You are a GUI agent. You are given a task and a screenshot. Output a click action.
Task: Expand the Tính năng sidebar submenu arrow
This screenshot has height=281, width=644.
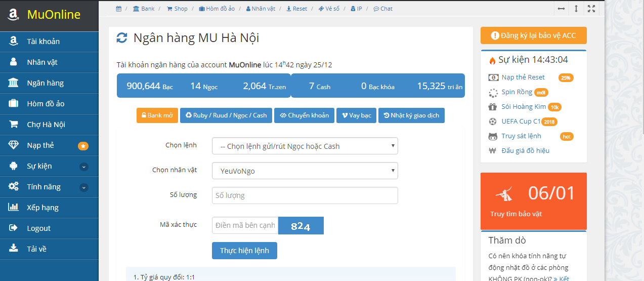coord(84,187)
